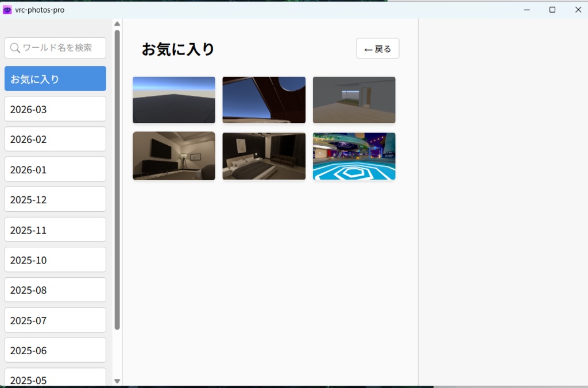Image resolution: width=588 pixels, height=388 pixels.
Task: Open the 2026-03 album
Action: [x=55, y=108]
